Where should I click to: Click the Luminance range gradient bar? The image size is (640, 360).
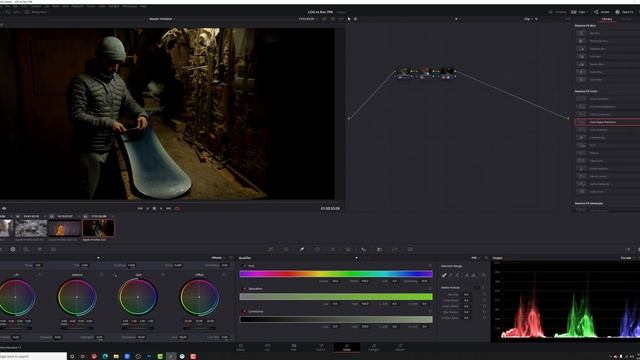coord(336,320)
